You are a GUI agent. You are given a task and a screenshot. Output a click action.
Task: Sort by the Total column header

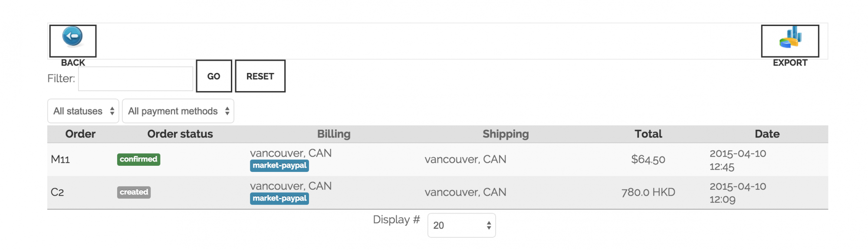(x=648, y=134)
